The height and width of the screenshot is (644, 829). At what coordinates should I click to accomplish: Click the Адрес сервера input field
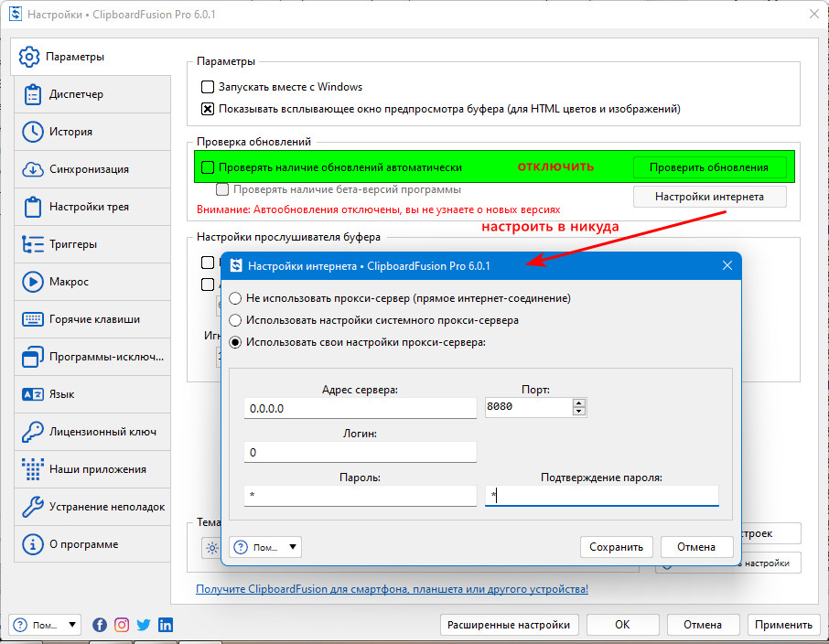tap(360, 409)
